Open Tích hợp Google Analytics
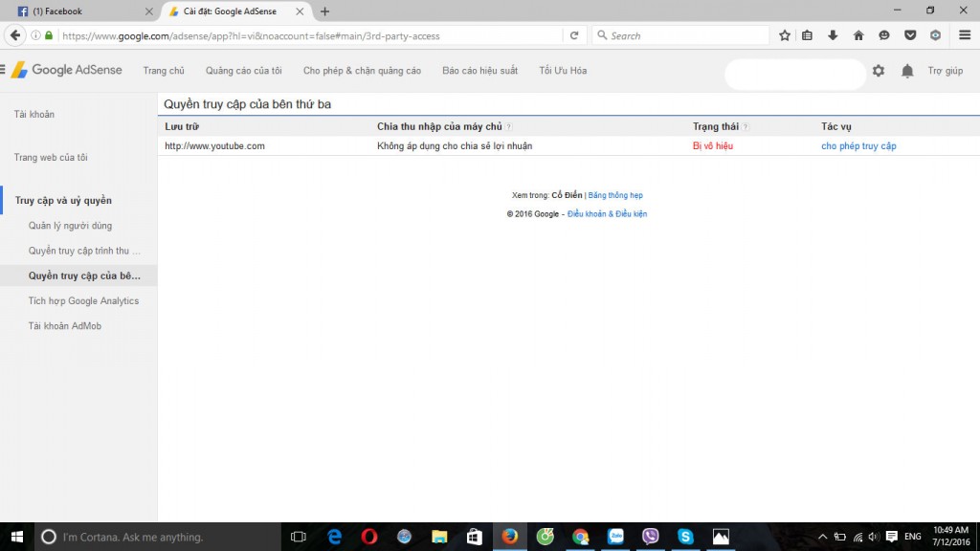 [83, 300]
